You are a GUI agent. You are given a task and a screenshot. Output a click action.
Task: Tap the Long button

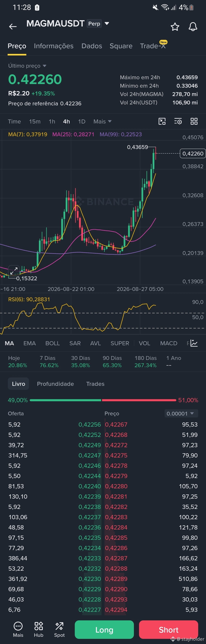pyautogui.click(x=104, y=630)
